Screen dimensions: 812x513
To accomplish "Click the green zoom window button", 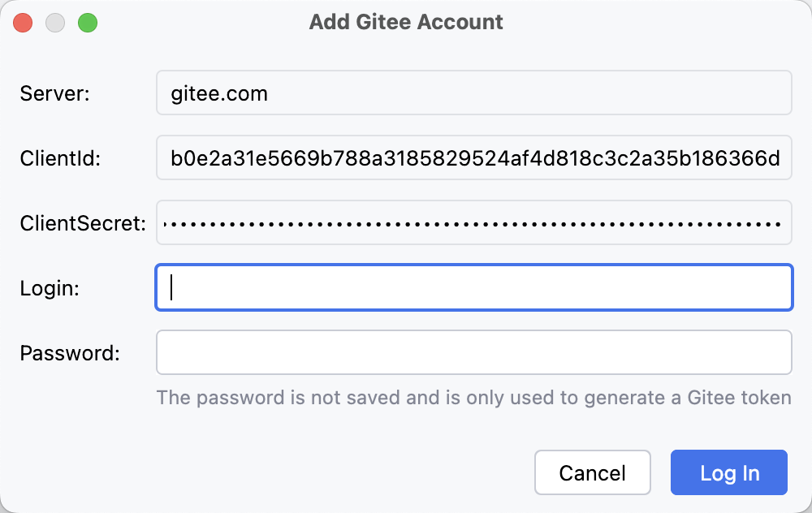I will [88, 23].
